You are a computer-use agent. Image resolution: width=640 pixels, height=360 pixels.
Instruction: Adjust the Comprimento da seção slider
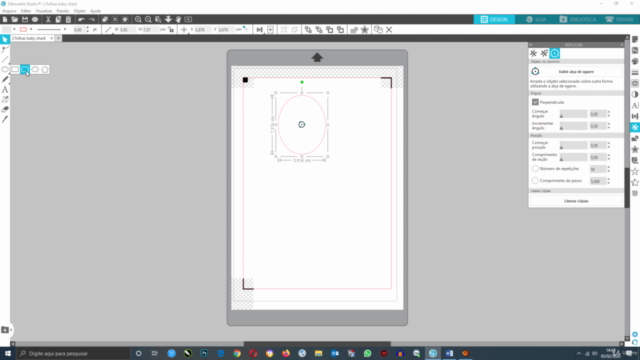coord(573,157)
